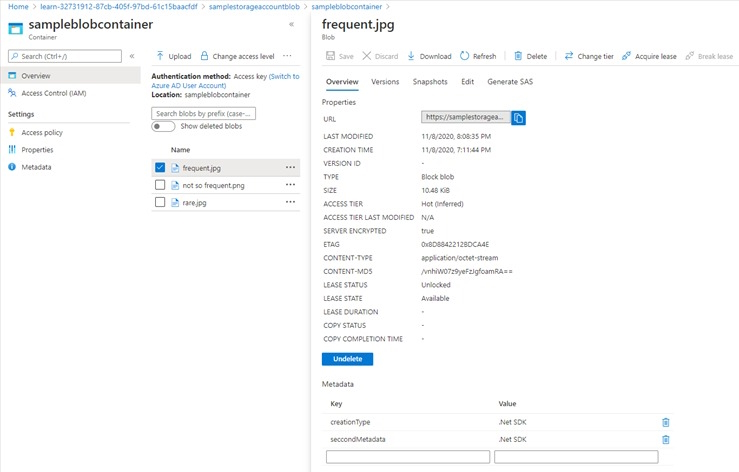Click the Delete trash icon in blob toolbar
The width and height of the screenshot is (739, 472).
coord(518,56)
